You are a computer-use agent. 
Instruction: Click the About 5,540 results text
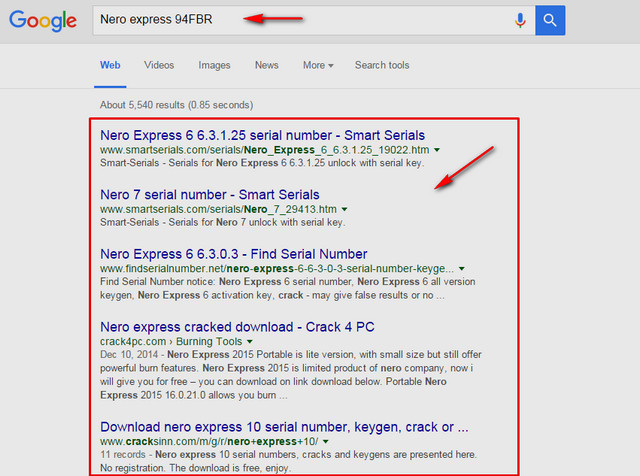point(176,105)
